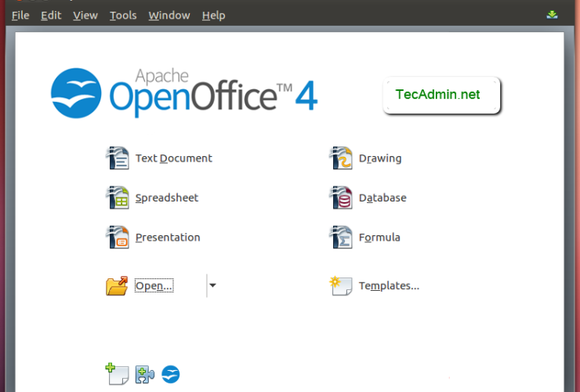Open the Database wizard icon
This screenshot has width=580, height=392.
point(341,198)
